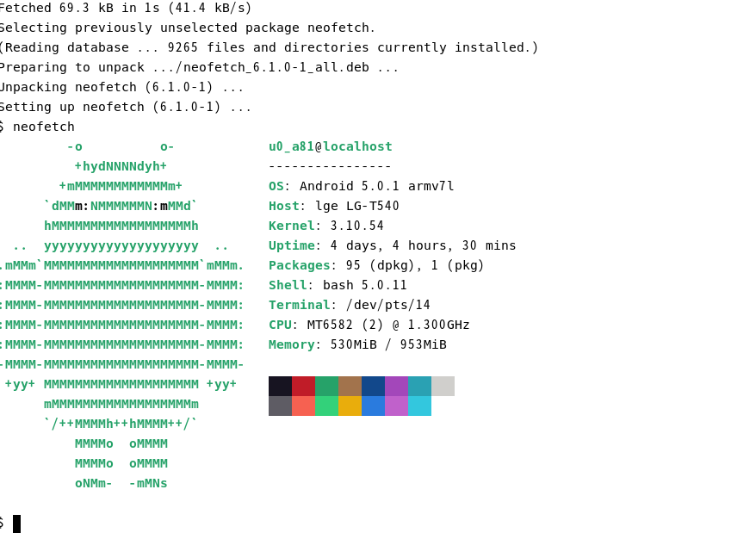Click the Shell bash 5.0.11 line
756x533 pixels.
coord(338,285)
